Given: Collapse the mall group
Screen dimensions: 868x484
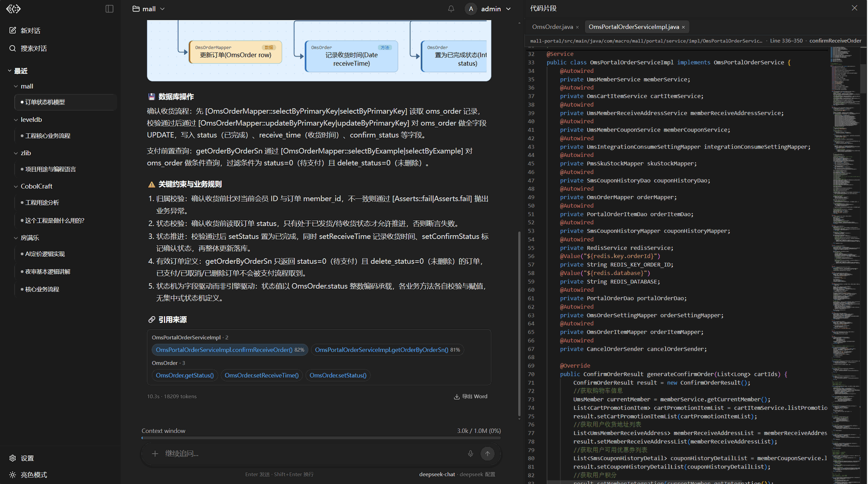Looking at the screenshot, I should [x=16, y=86].
